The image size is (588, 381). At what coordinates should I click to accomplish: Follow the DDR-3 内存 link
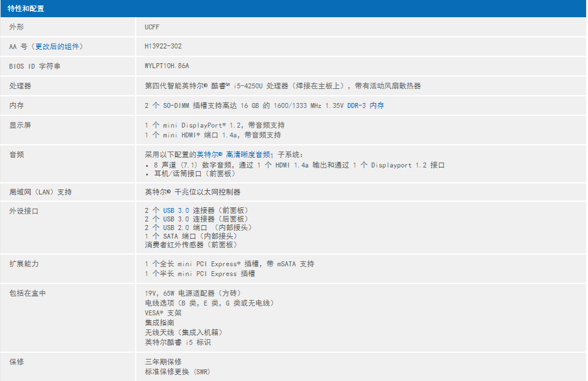click(366, 106)
